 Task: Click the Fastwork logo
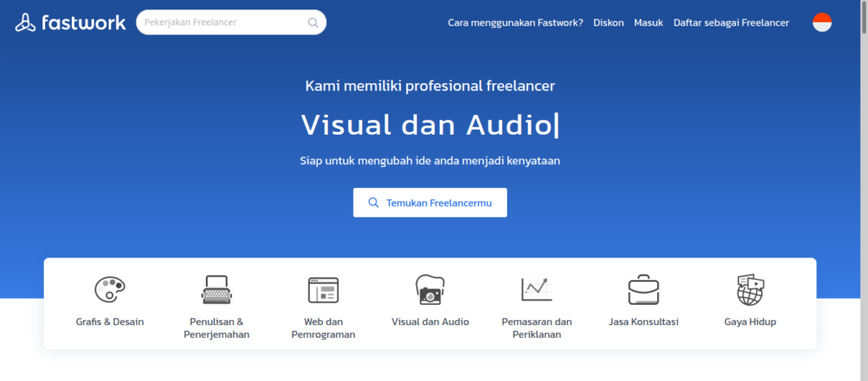click(70, 22)
